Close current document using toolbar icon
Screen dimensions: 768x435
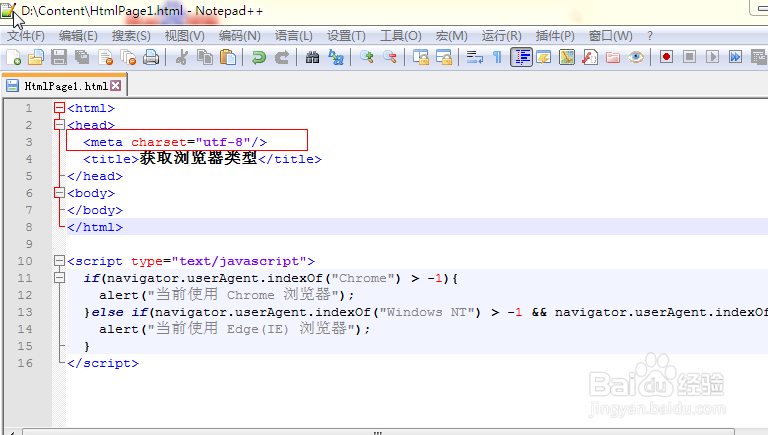coord(105,57)
